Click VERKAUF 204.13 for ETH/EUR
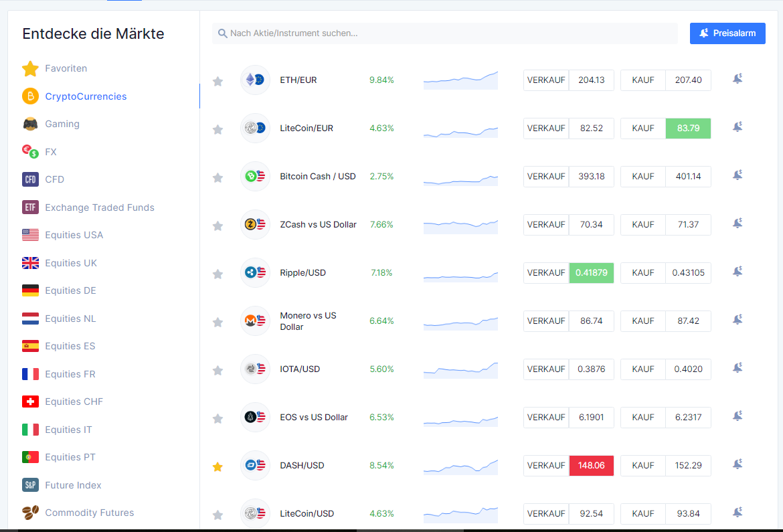This screenshot has height=532, width=783. 568,80
